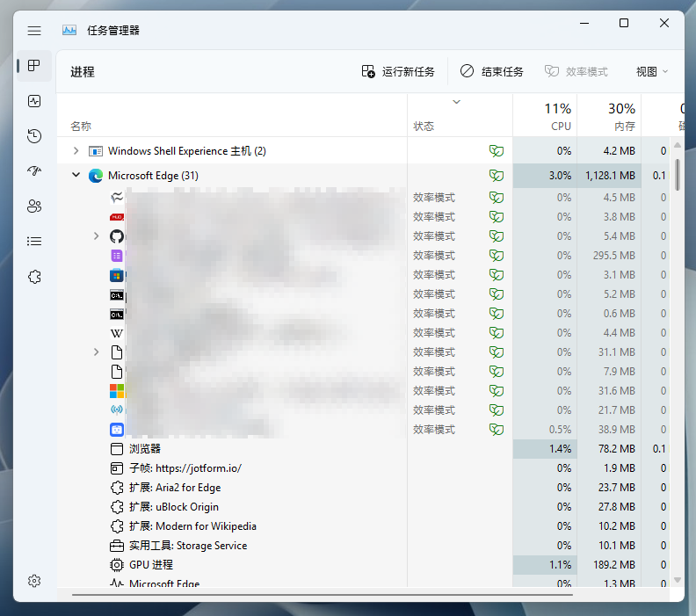Viewport: 696px width, 616px height.
Task: Select 子帧: https://jotform.io/ row
Action: point(363,468)
